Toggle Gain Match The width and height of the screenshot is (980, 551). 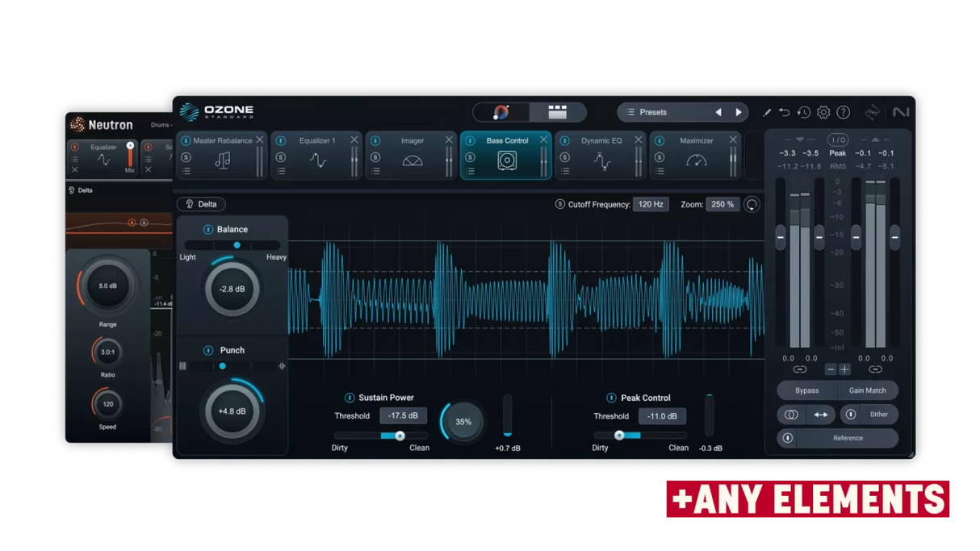pos(868,390)
